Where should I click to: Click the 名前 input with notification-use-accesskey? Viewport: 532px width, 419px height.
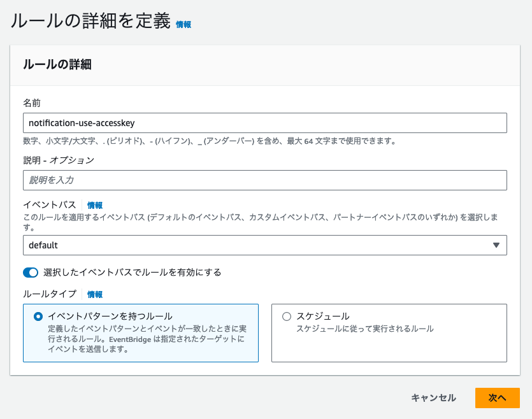click(264, 123)
